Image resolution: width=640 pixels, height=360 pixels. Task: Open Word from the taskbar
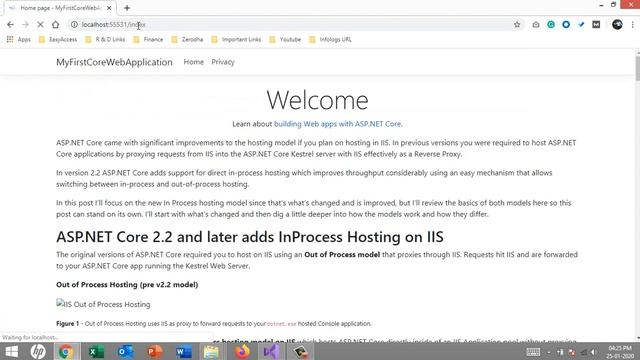(184, 351)
